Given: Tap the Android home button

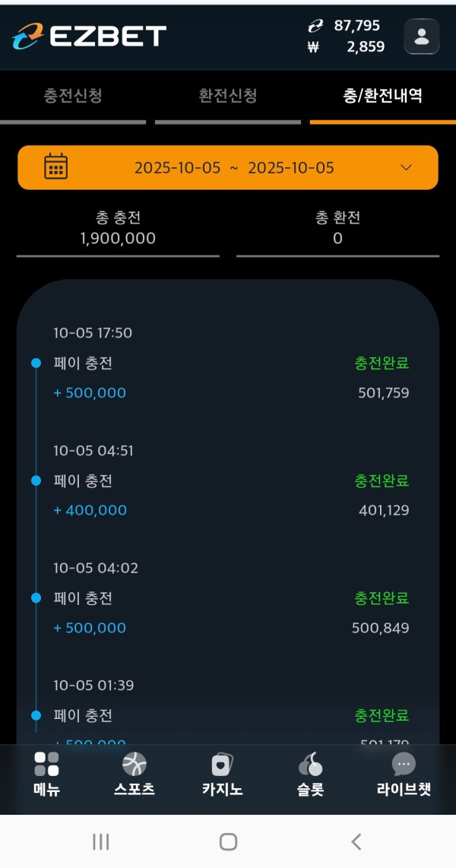Looking at the screenshot, I should click(x=228, y=841).
